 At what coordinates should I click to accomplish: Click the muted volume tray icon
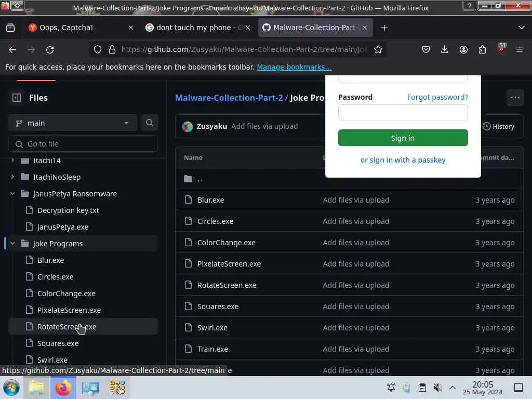437,388
